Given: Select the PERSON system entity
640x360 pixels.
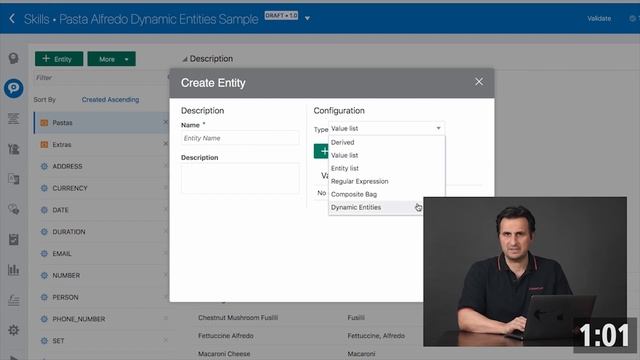Looking at the screenshot, I should (x=101, y=297).
